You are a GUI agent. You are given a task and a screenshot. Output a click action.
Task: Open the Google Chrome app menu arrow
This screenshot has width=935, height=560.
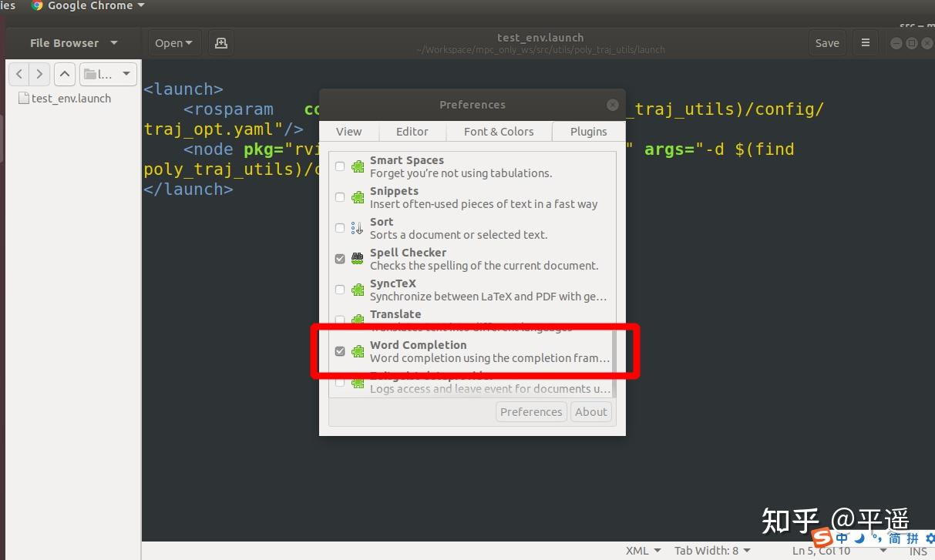point(140,5)
